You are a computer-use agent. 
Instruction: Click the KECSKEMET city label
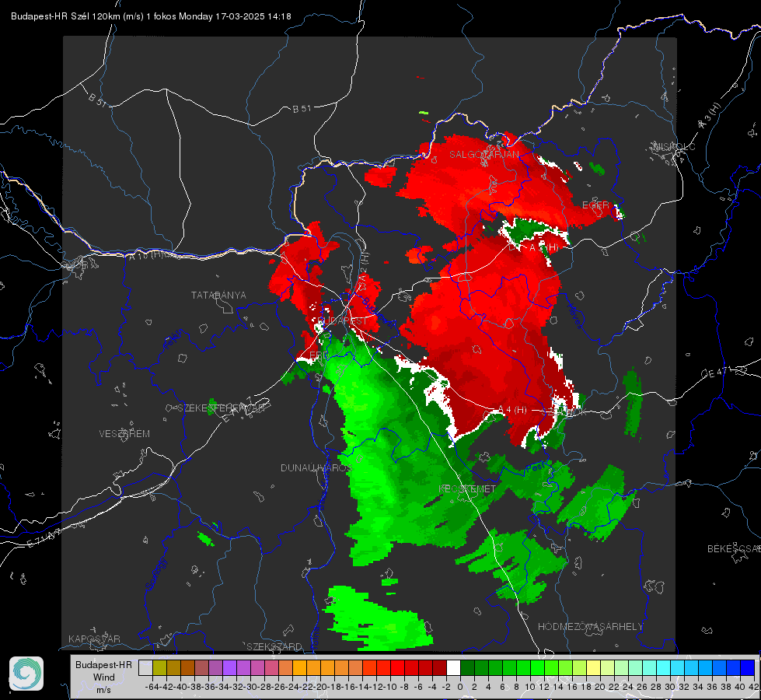[x=467, y=488]
